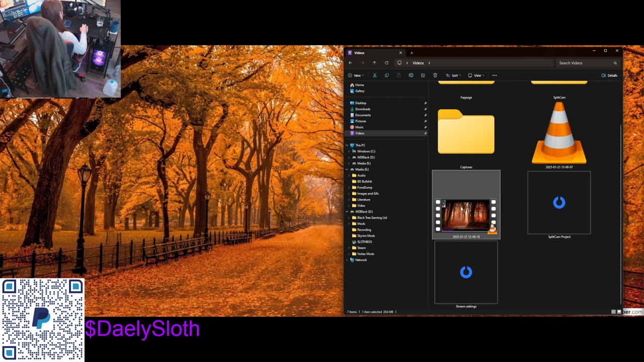Viewport: 644px width, 362px height.
Task: Click the 7 items status text
Action: click(352, 312)
